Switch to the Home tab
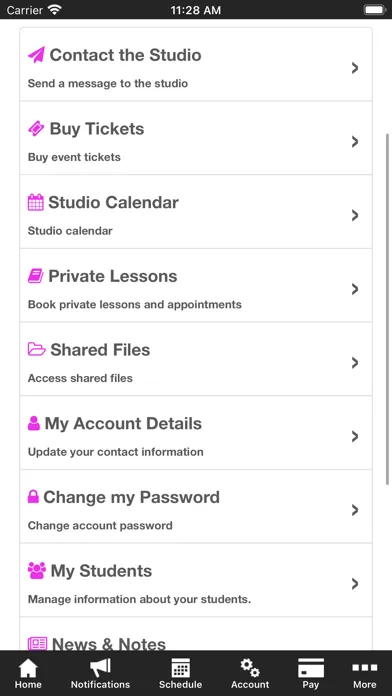This screenshot has height=696, width=392. [28, 674]
